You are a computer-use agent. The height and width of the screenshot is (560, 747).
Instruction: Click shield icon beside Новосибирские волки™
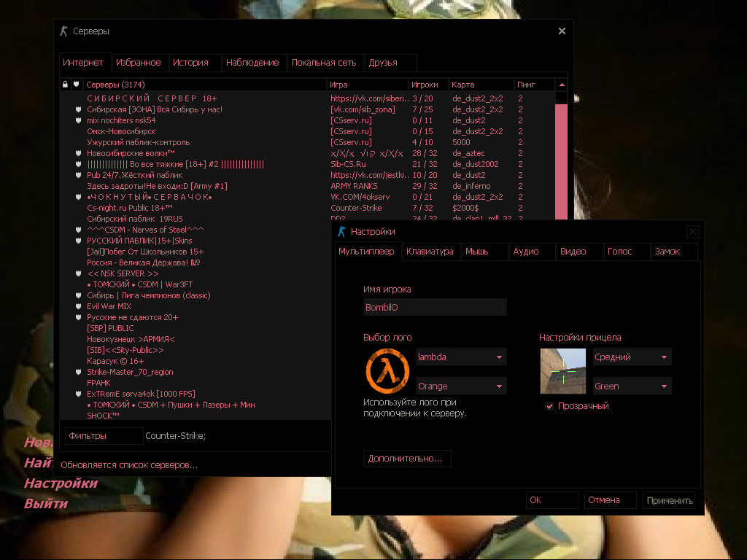tap(79, 153)
